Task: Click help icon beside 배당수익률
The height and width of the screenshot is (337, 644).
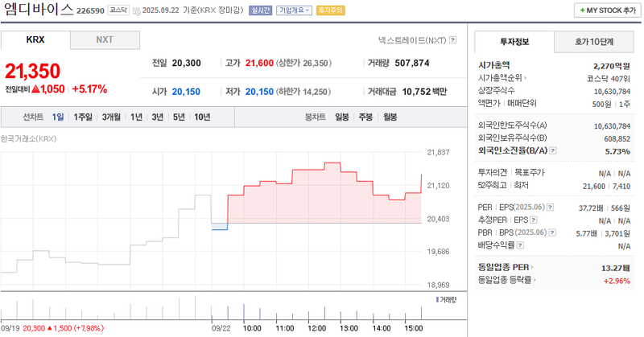Action: coord(520,245)
